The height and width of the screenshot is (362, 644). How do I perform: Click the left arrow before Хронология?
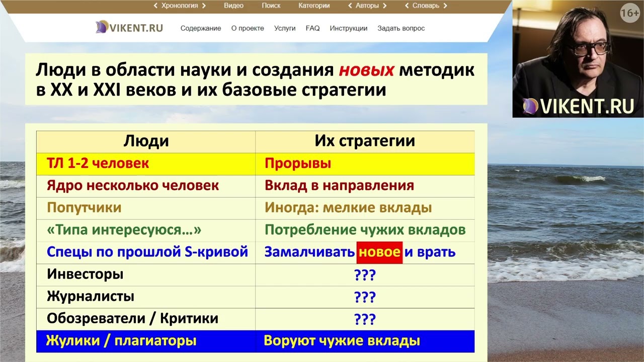pyautogui.click(x=155, y=6)
